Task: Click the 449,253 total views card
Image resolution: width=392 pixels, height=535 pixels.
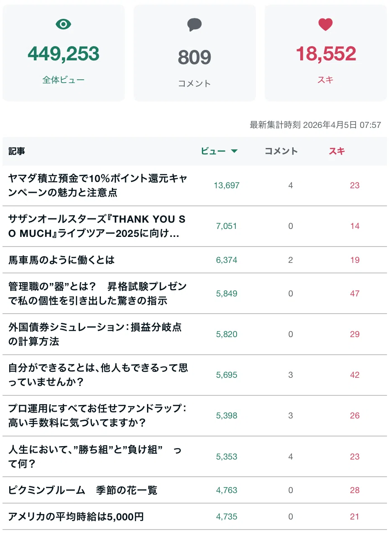Action: 64,53
